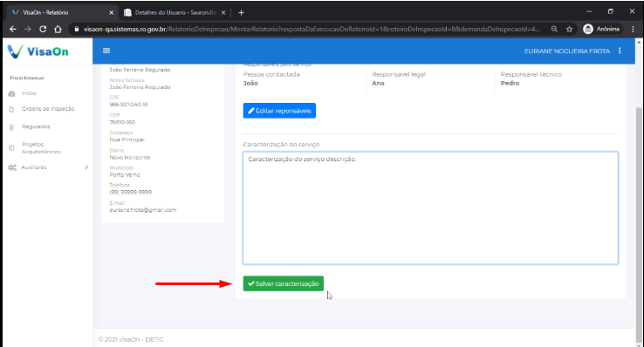Click the zoom magnifier icon in address bar

[554, 29]
